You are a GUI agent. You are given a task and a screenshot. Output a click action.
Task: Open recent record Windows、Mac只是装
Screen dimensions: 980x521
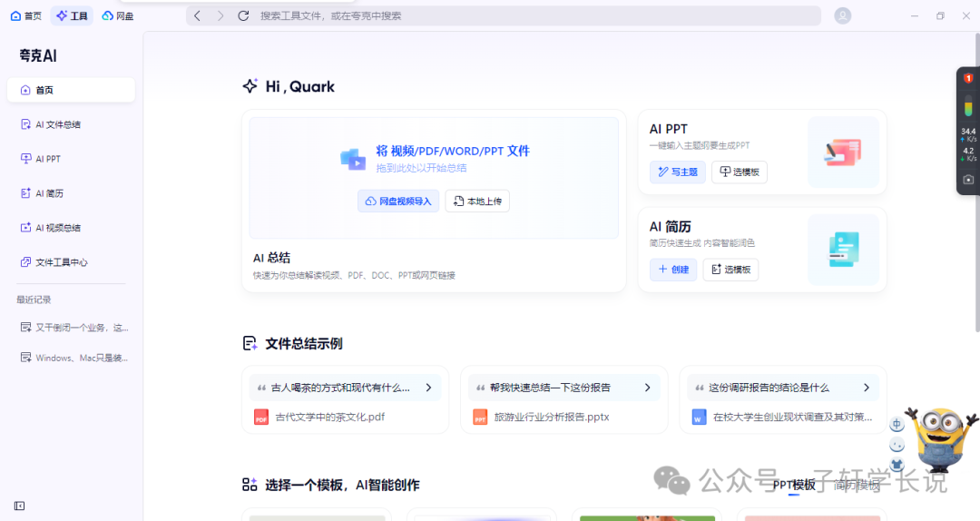[x=73, y=358]
